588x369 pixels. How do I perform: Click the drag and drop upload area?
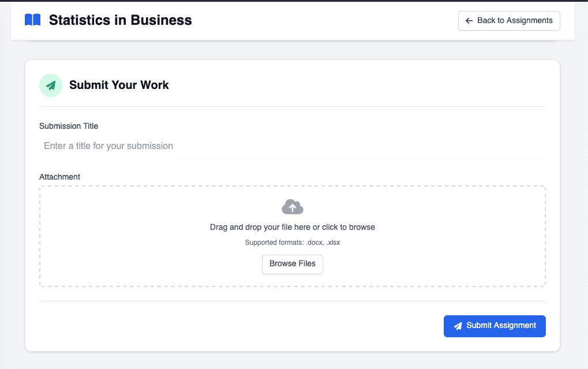pos(293,236)
